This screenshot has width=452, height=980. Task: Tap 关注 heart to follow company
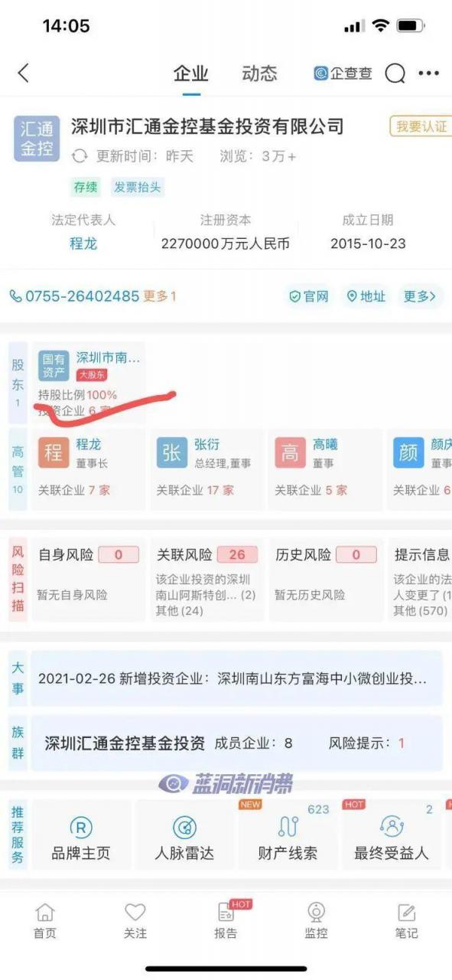point(135,921)
